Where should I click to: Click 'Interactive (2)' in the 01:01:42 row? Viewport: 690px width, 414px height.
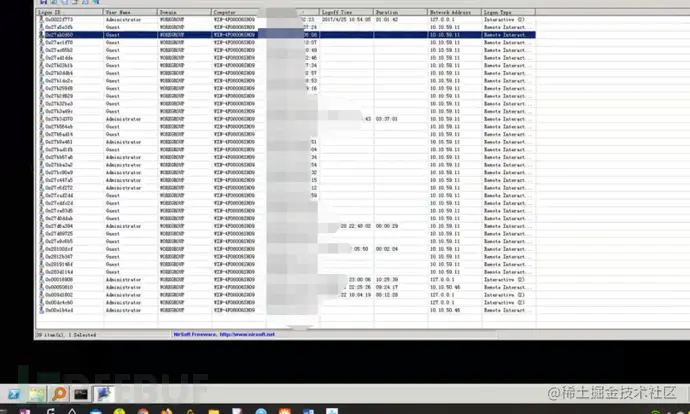[x=504, y=20]
